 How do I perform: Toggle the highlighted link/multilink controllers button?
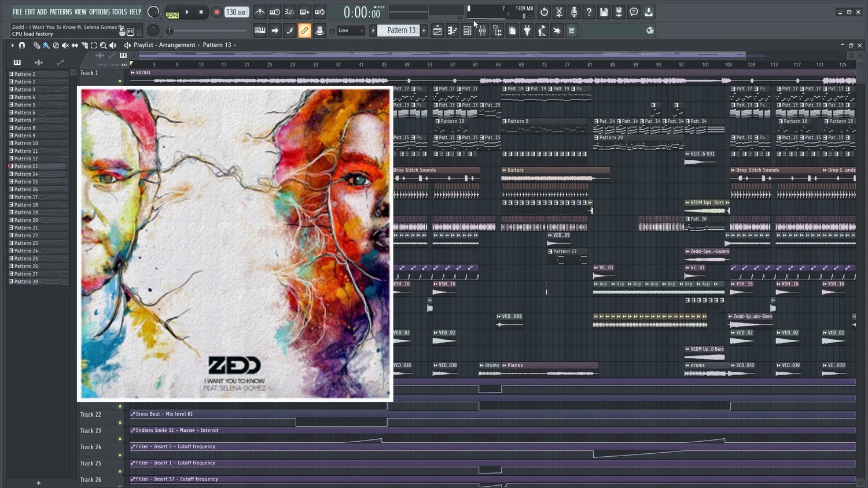click(x=304, y=31)
